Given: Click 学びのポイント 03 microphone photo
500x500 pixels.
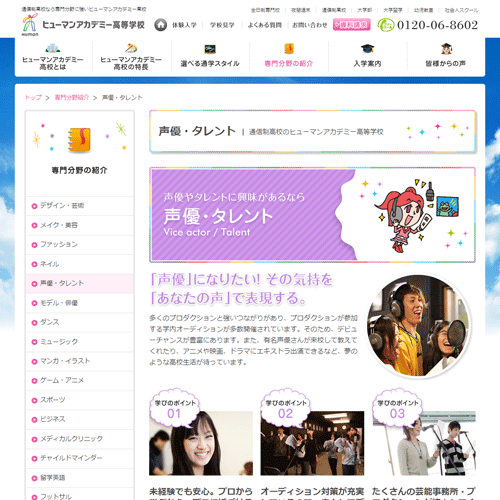Looking at the screenshot, I should [x=424, y=443].
